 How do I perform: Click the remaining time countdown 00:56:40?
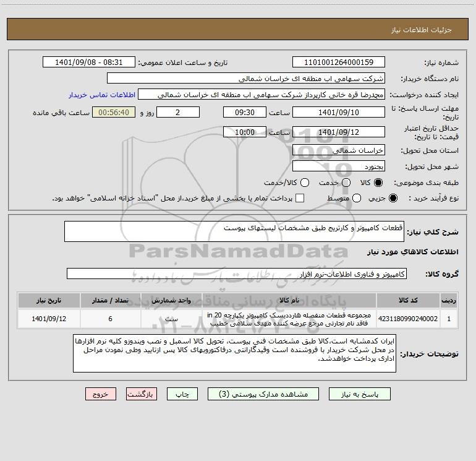[x=114, y=112]
